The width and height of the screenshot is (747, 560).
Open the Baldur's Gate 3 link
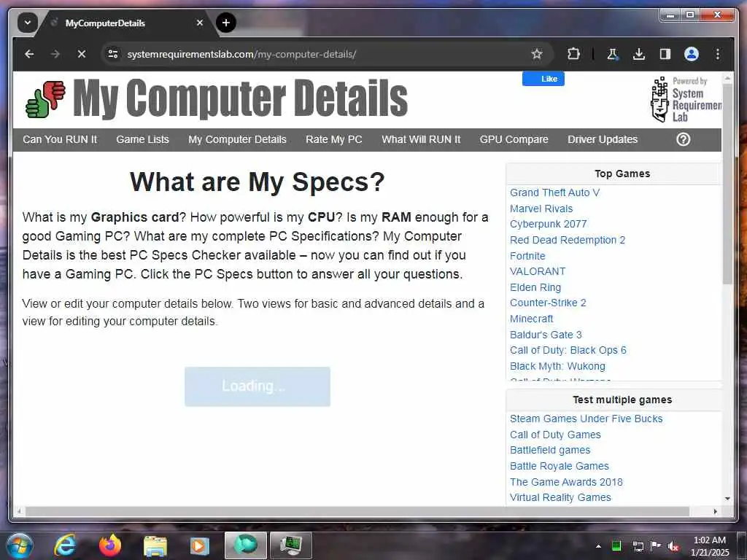point(546,334)
